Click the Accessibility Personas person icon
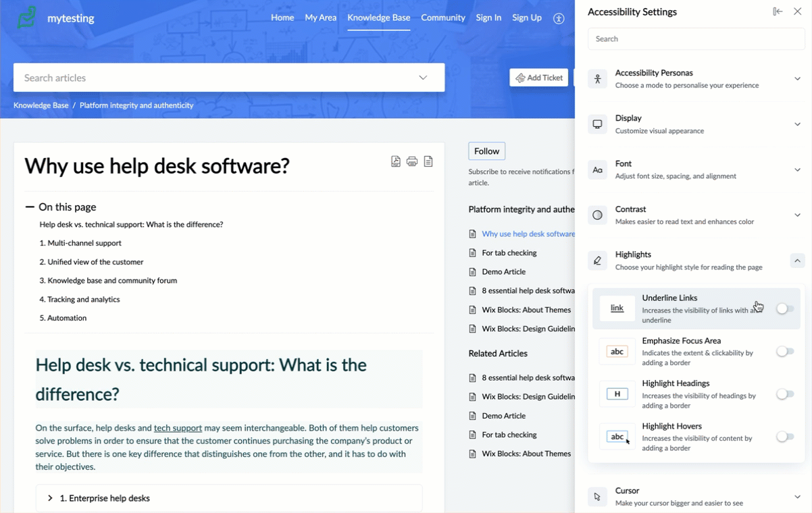Viewport: 812px width, 513px height. click(x=597, y=79)
